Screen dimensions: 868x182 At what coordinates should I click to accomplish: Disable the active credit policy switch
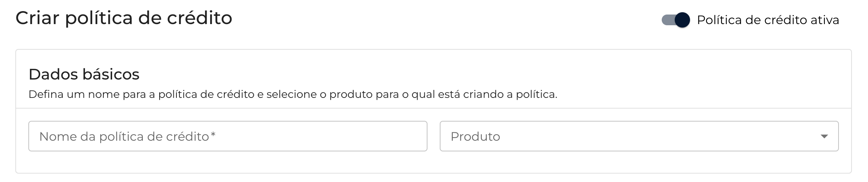675,20
